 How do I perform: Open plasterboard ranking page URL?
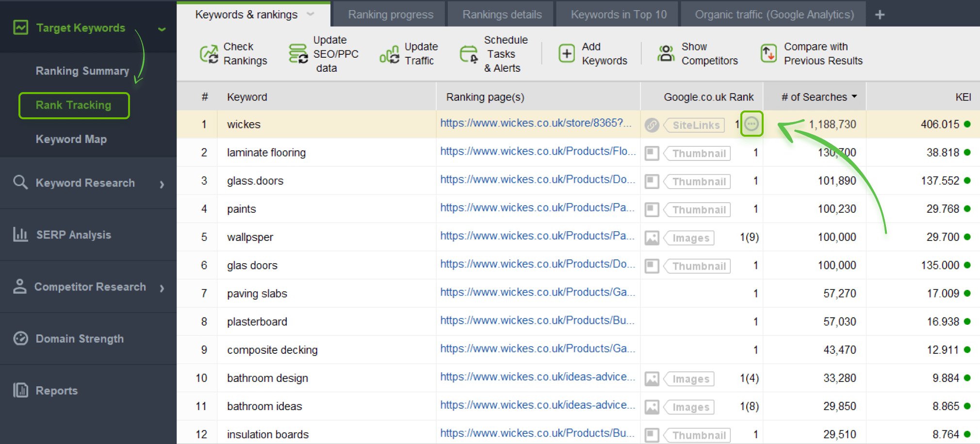point(537,320)
